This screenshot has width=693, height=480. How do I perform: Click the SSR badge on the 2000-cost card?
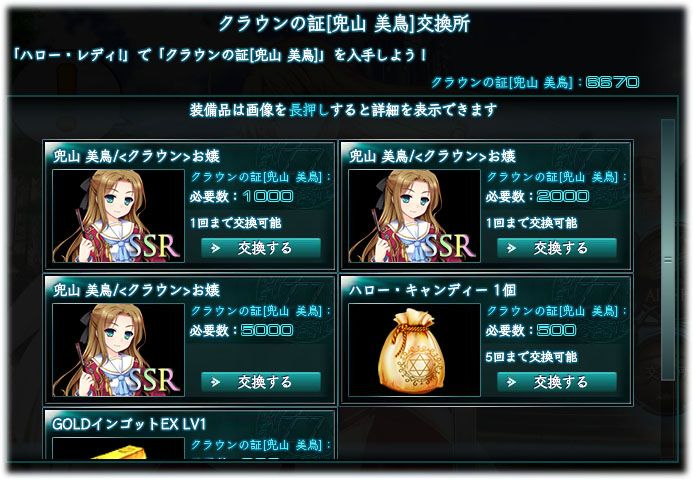[x=449, y=246]
